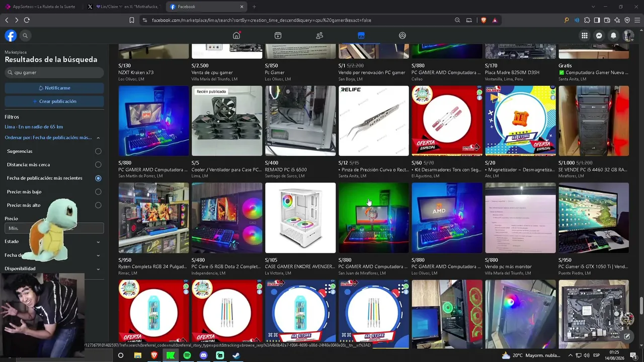Open the Facebook Marketplace tab
Viewport: 644px width, 362px height.
[361, 36]
